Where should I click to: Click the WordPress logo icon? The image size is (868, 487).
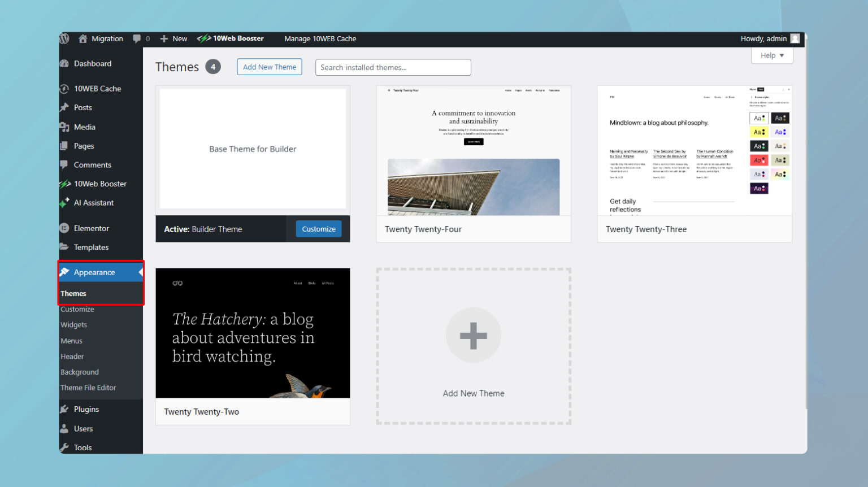[x=64, y=38]
